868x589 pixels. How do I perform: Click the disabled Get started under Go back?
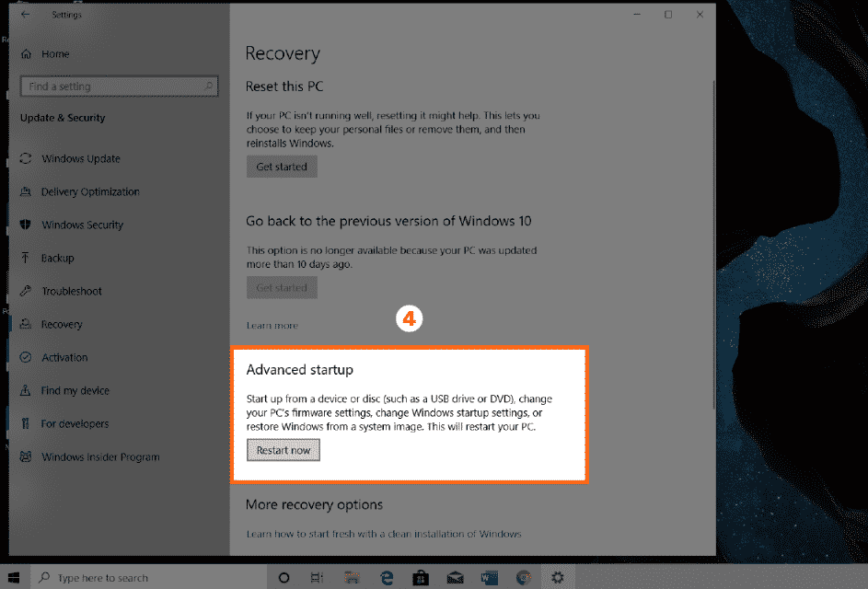[282, 288]
